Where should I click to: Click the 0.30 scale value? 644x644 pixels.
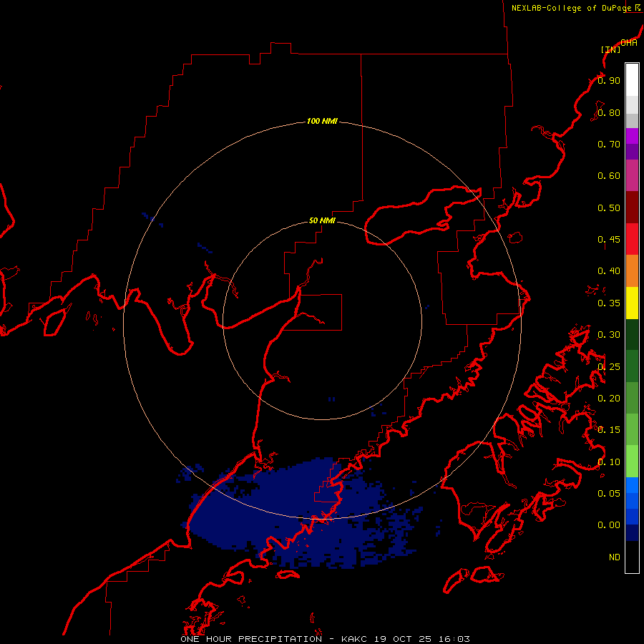[x=609, y=335]
